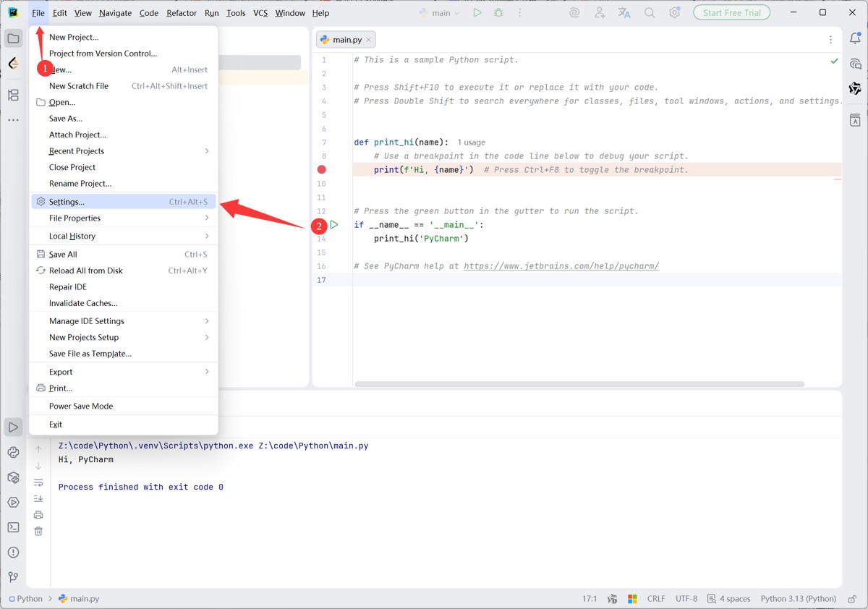Select Settings... in the File menu
This screenshot has width=868, height=609.
(67, 202)
